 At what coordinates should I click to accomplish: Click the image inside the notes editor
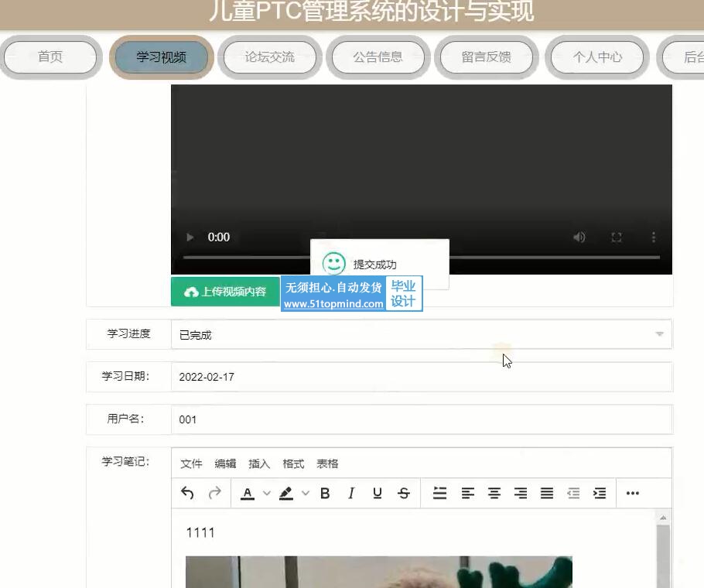pos(379,572)
